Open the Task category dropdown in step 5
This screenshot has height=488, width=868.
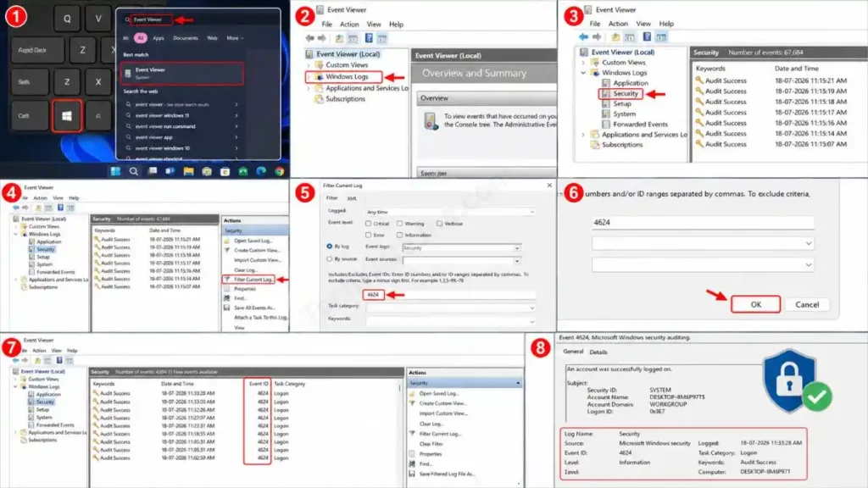451,308
